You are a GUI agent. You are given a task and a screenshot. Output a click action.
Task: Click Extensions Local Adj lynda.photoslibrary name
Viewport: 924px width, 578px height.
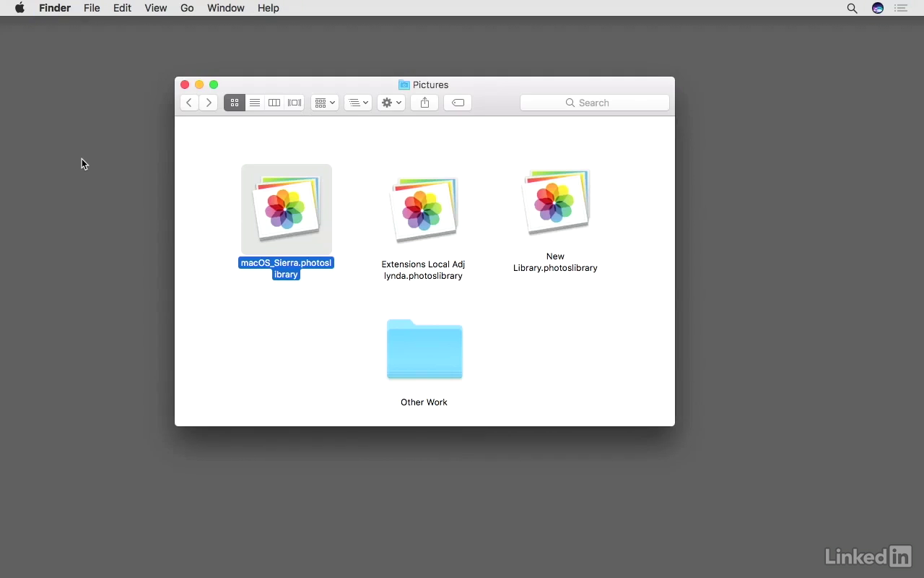(x=423, y=270)
